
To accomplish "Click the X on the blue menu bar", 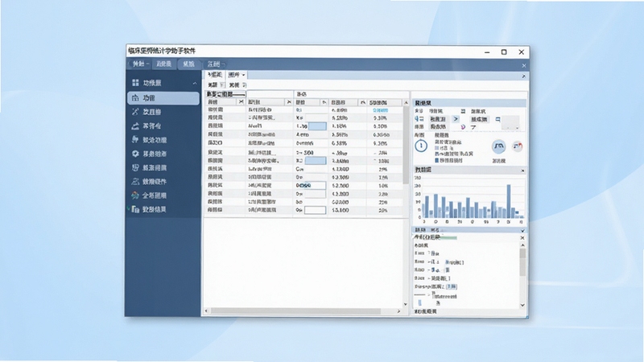I will (x=524, y=66).
